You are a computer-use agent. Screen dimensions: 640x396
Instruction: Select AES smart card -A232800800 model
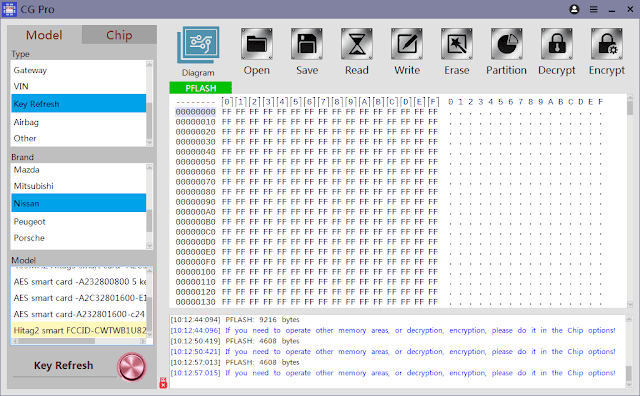pos(79,282)
